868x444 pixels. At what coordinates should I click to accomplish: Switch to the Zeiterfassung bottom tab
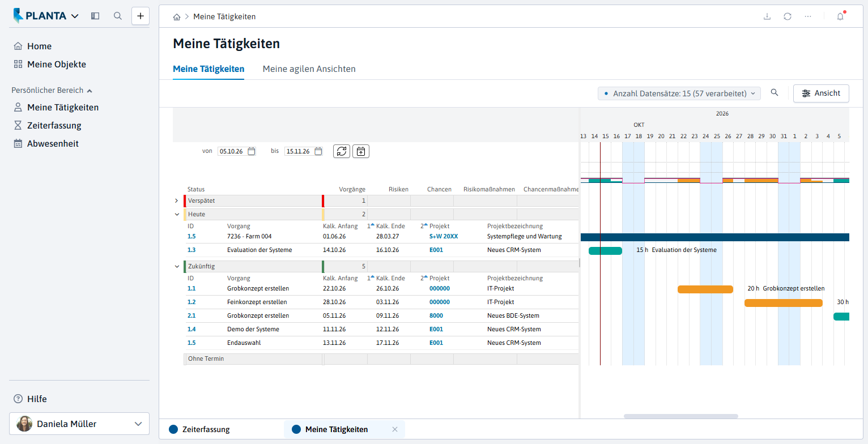point(199,429)
